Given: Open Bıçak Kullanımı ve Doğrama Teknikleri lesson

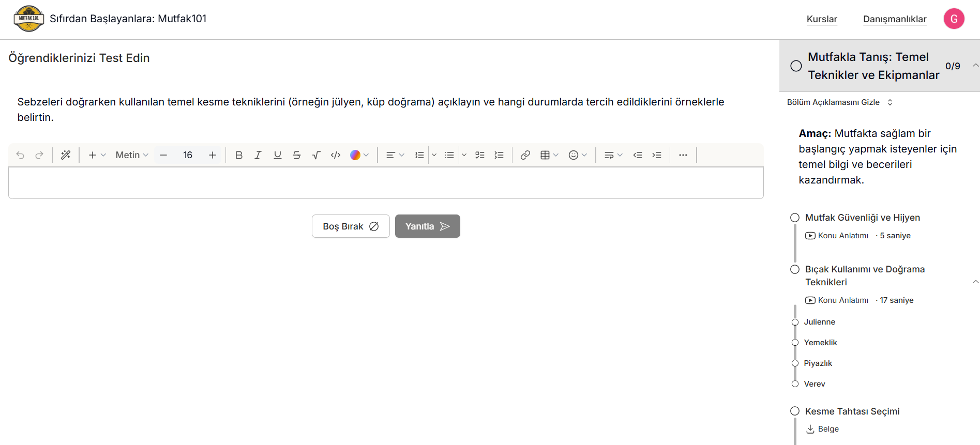Looking at the screenshot, I should tap(865, 275).
